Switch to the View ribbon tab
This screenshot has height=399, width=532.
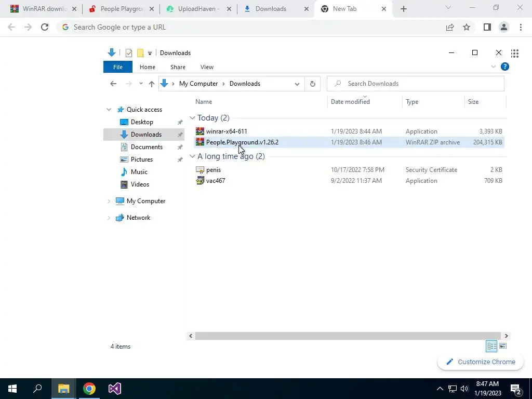(207, 67)
